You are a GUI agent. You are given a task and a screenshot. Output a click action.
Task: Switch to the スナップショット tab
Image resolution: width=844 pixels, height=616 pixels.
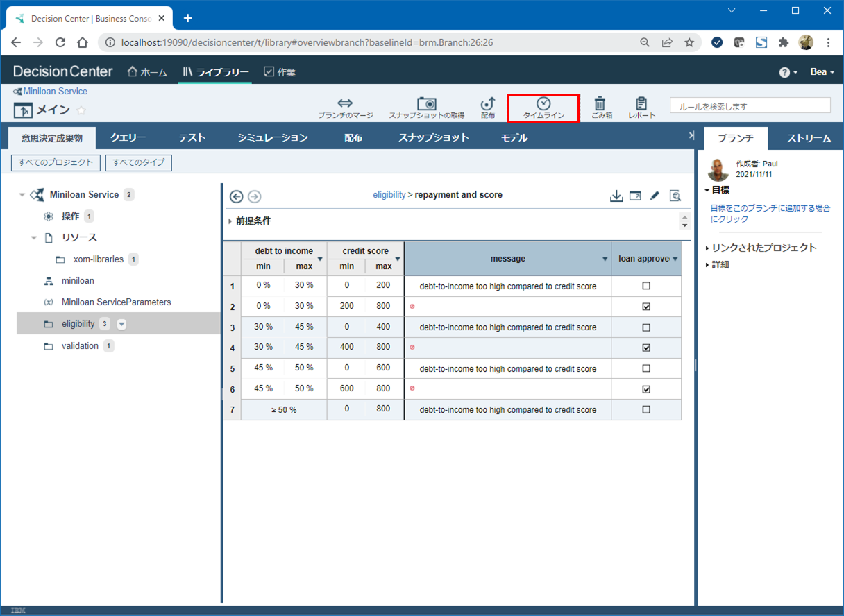pos(434,137)
